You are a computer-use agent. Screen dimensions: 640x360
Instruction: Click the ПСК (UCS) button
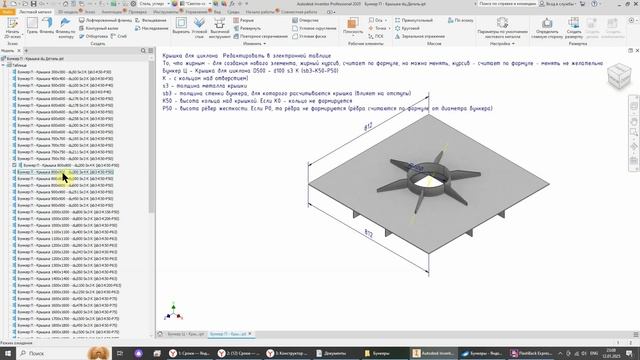pos(376,36)
